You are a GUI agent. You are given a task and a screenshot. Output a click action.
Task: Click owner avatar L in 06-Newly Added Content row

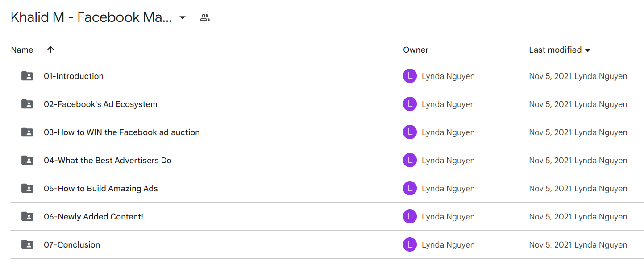click(410, 217)
